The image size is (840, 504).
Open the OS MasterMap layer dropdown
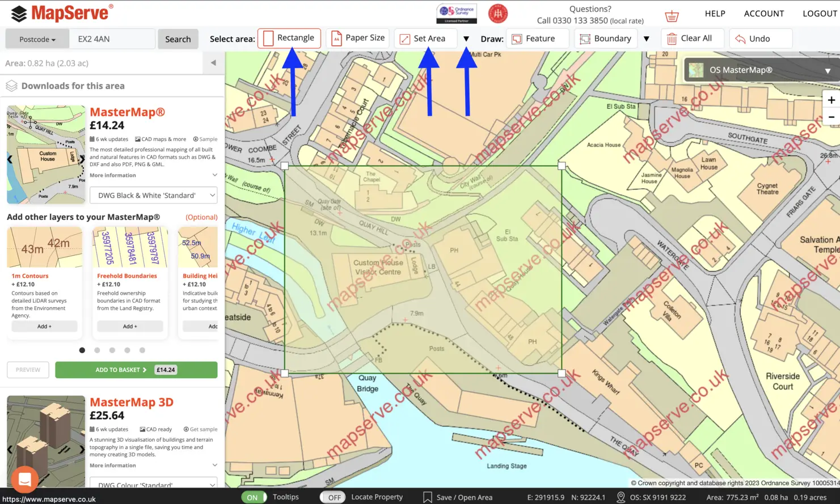762,70
